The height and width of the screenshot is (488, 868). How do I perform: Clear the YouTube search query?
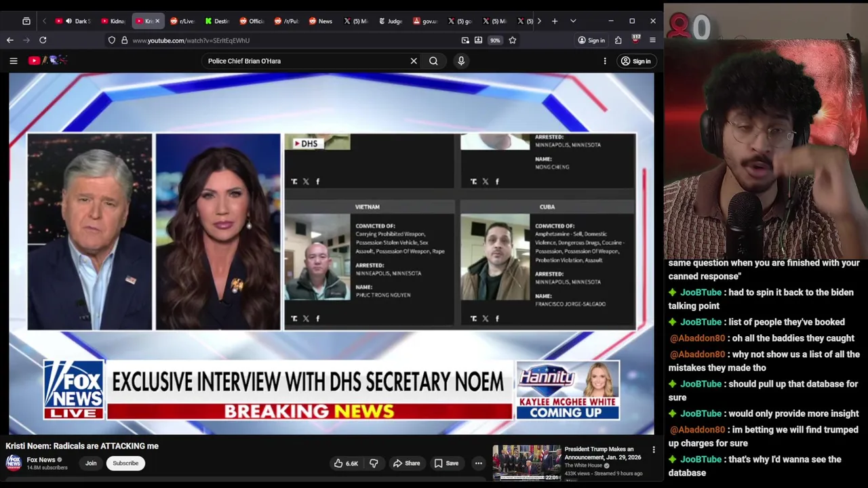(x=414, y=61)
